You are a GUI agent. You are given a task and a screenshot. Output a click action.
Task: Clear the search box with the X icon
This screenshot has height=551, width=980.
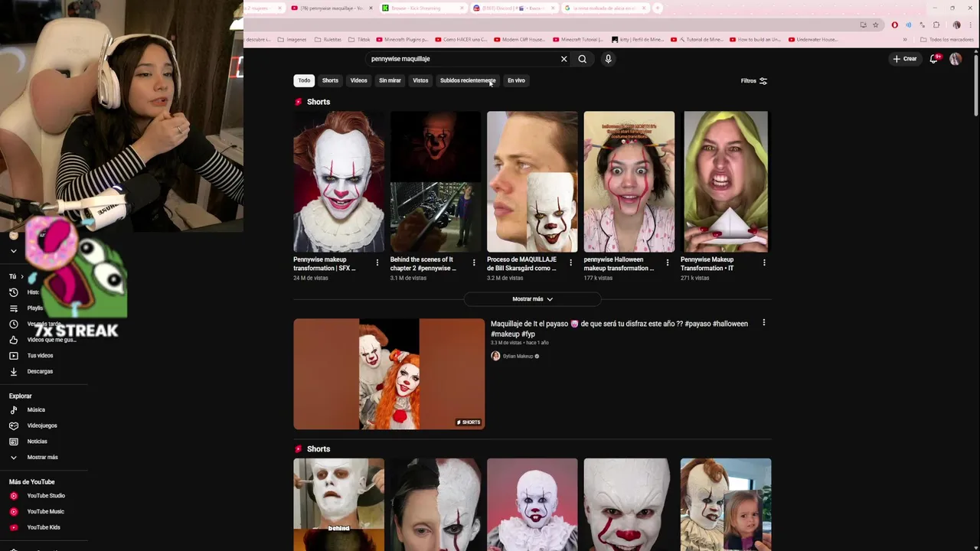[x=564, y=59]
